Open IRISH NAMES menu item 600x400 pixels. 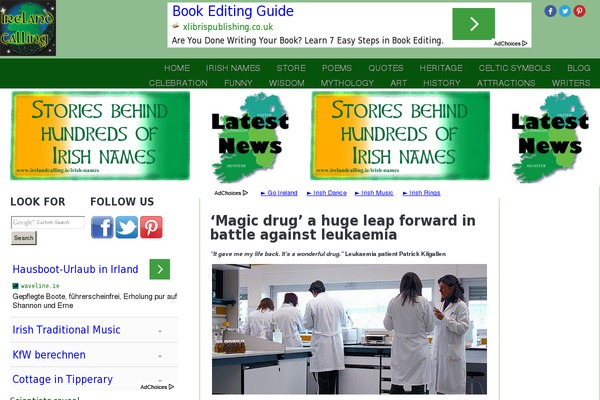click(233, 68)
